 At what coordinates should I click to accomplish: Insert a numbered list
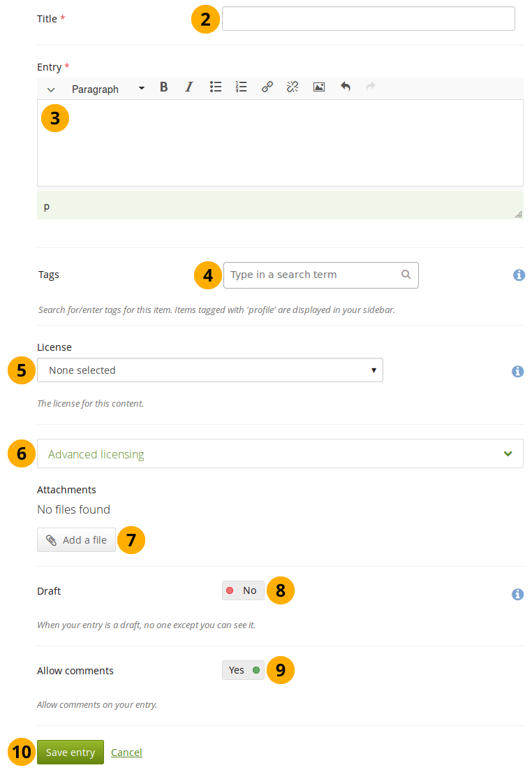tap(242, 87)
